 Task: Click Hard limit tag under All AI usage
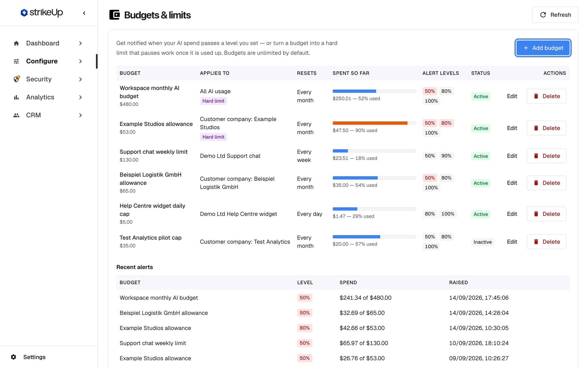[x=213, y=101]
